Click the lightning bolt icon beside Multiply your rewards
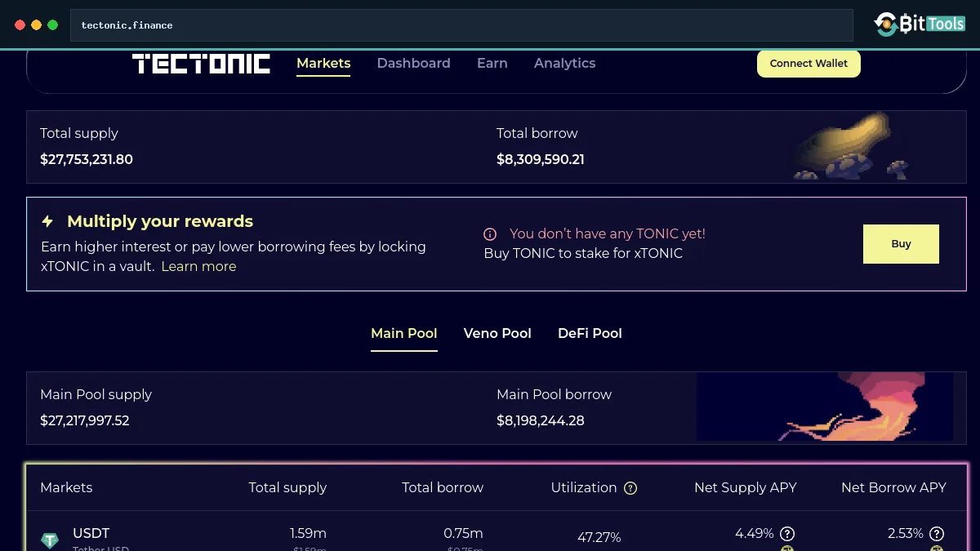Screen dimensions: 980x551 coord(47,221)
